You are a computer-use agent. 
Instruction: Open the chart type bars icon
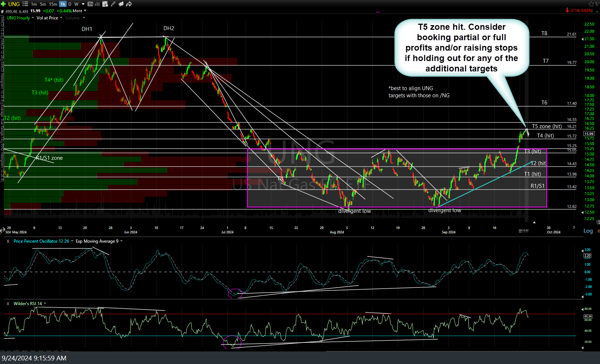pyautogui.click(x=97, y=4)
